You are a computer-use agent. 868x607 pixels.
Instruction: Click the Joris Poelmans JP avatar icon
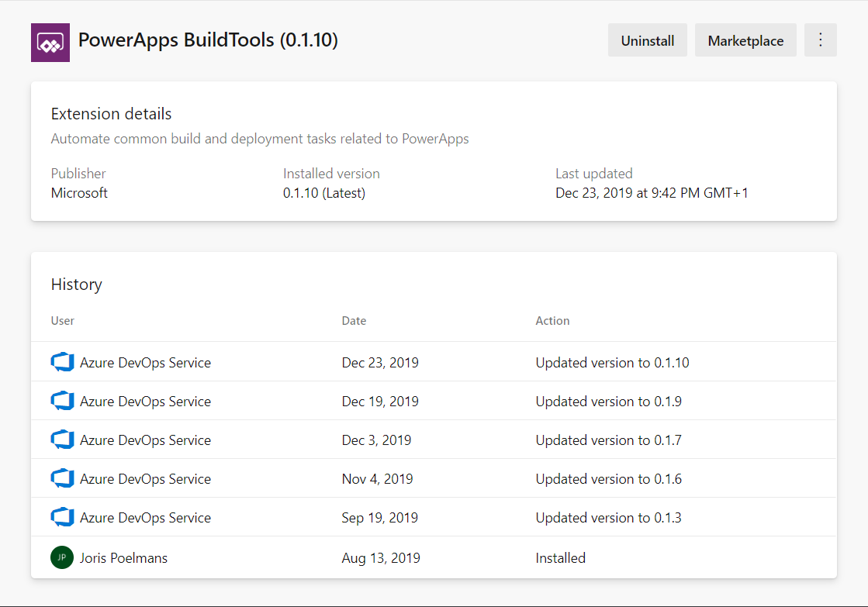[61, 557]
